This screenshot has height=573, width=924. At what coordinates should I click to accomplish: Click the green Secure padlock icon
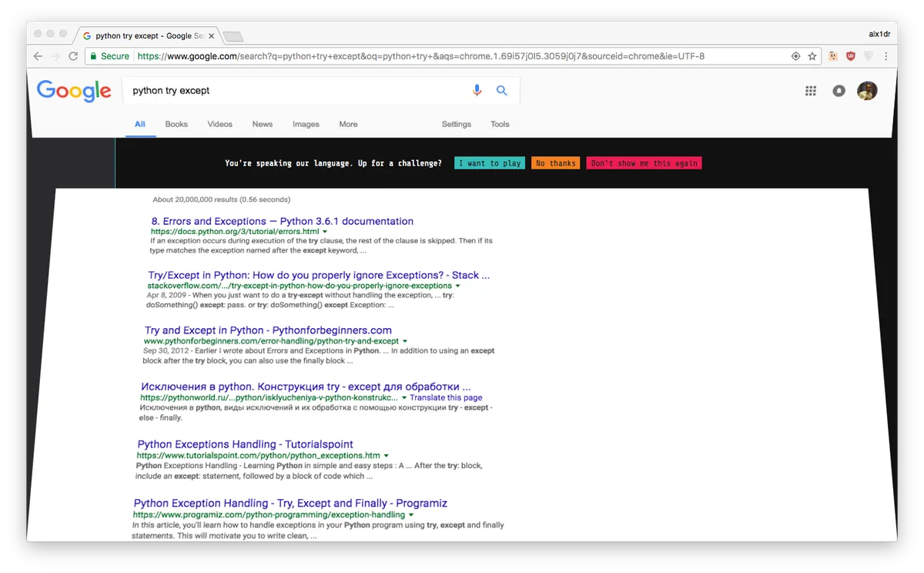point(93,56)
